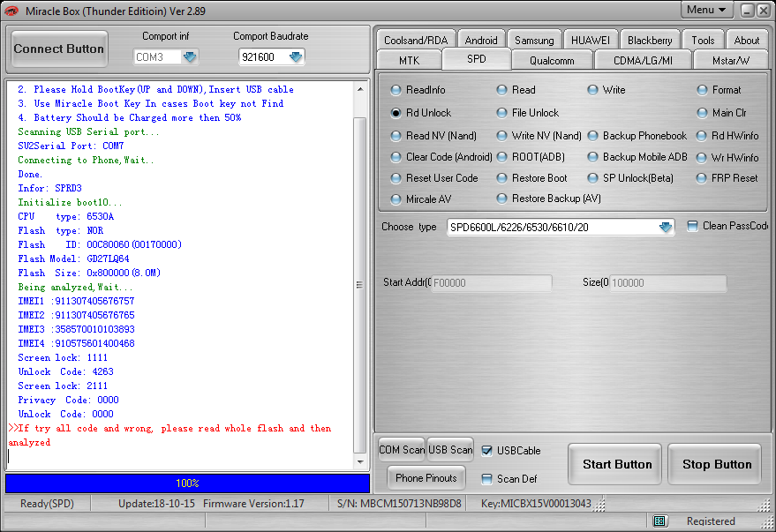Image resolution: width=776 pixels, height=532 pixels.
Task: Click the 'IMEI1 :911307405676757' log line
Action: [x=76, y=301]
